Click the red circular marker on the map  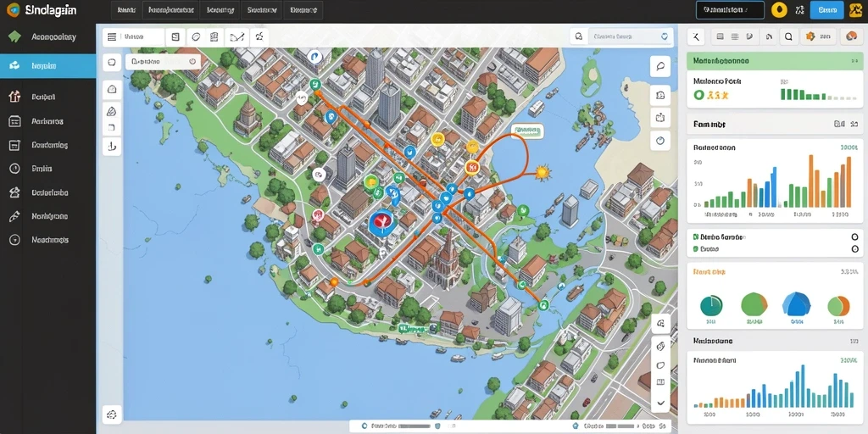[x=381, y=221]
